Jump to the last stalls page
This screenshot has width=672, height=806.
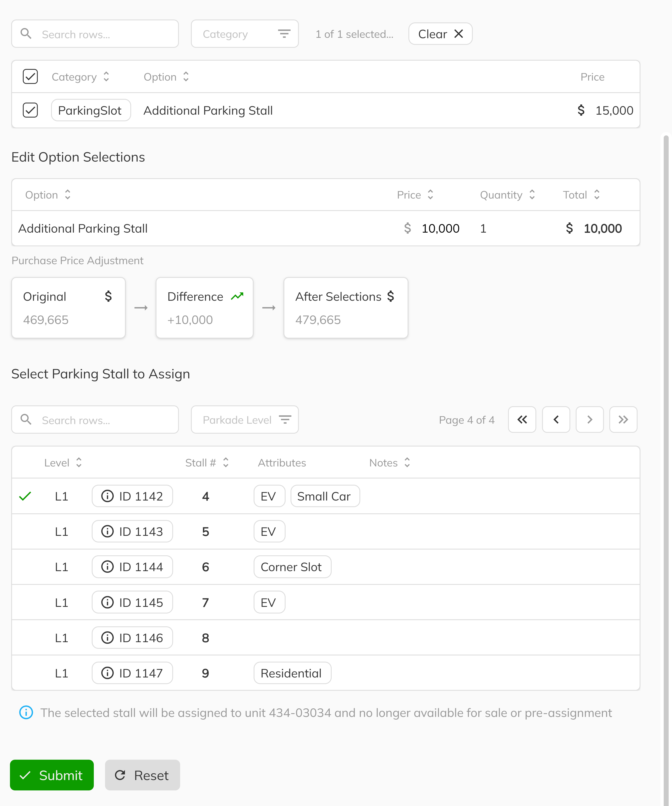click(x=623, y=420)
